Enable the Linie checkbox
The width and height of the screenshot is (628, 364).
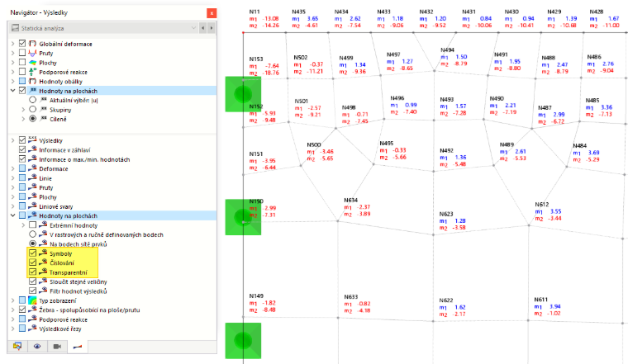coord(22,177)
